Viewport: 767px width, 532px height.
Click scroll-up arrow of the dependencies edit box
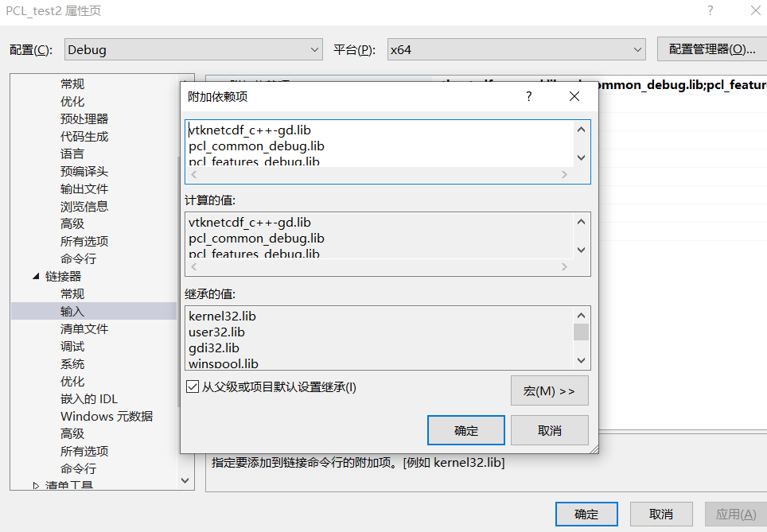click(581, 128)
